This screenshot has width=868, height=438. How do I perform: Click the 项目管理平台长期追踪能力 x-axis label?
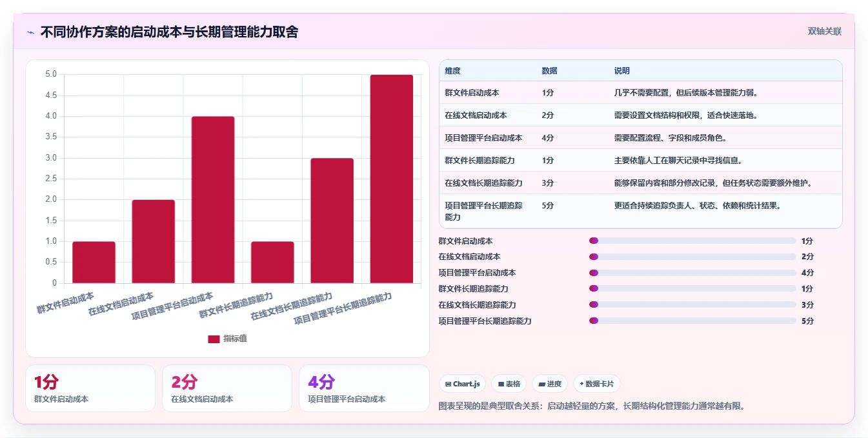(x=343, y=308)
